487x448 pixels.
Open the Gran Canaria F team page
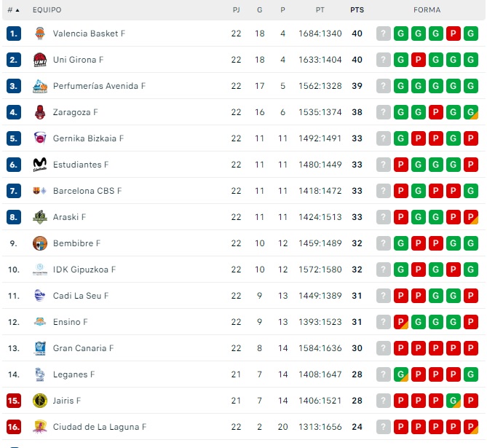point(83,348)
